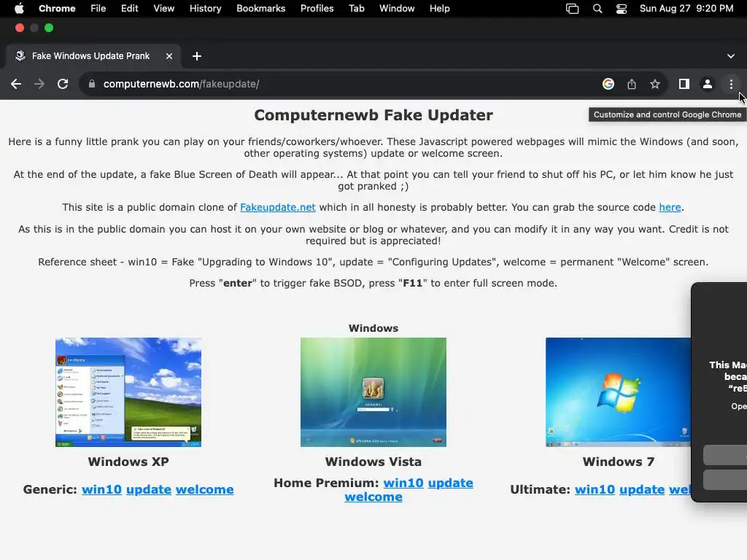Open Vista Home Premium win10 link

pyautogui.click(x=403, y=483)
